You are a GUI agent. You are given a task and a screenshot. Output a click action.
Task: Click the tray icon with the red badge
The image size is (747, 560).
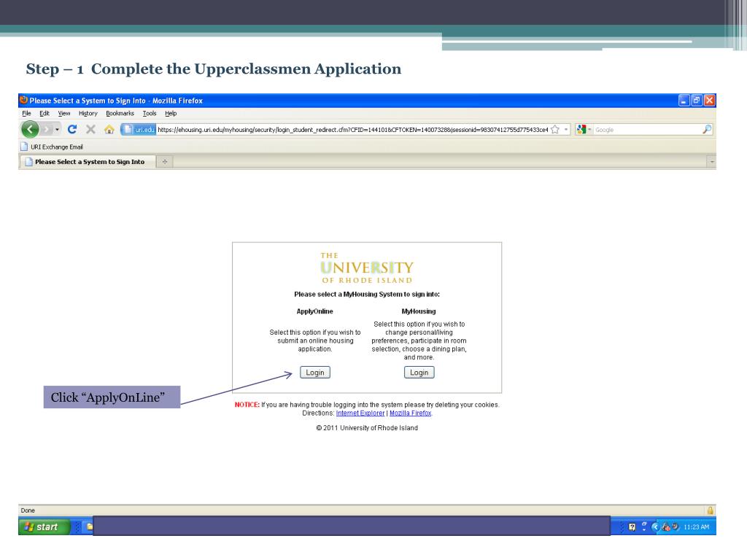(x=665, y=526)
